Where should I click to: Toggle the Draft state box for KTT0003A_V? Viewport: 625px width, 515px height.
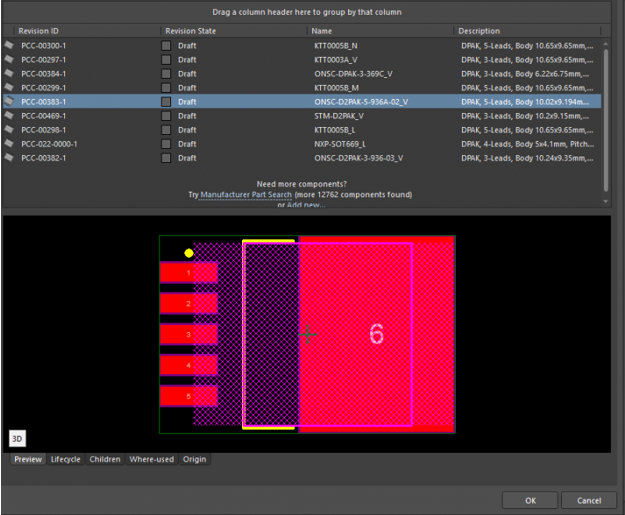[166, 59]
